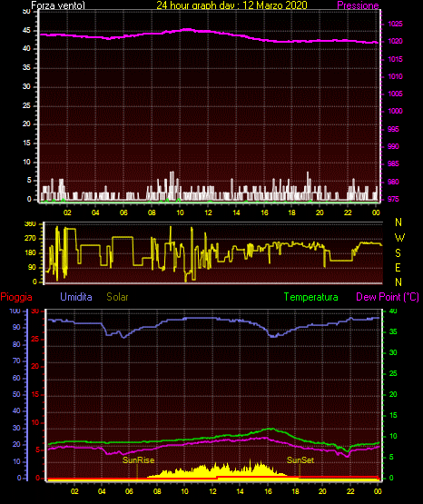Click hour label 22 under the humidity chart
The height and width of the screenshot is (504, 423).
[350, 491]
